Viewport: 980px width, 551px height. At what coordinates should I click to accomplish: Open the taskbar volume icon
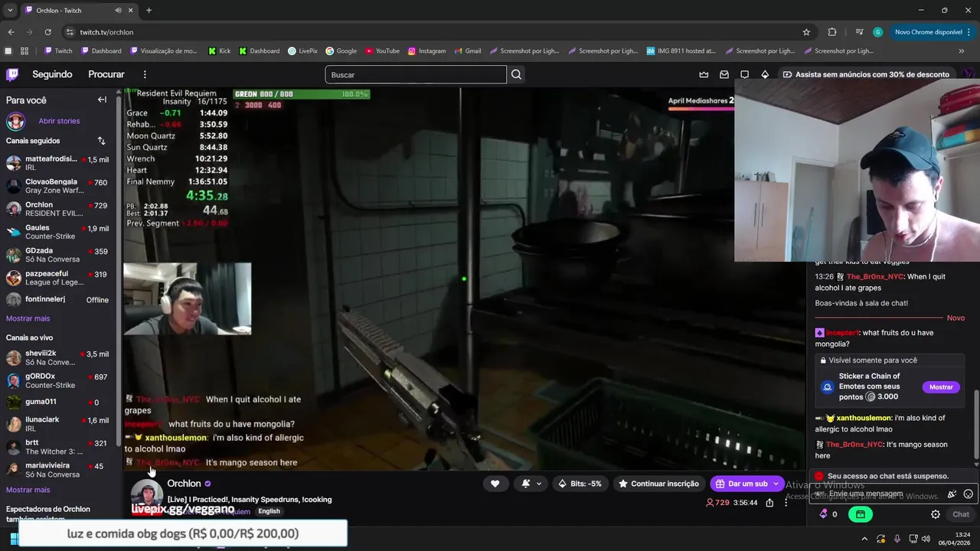pyautogui.click(x=926, y=539)
